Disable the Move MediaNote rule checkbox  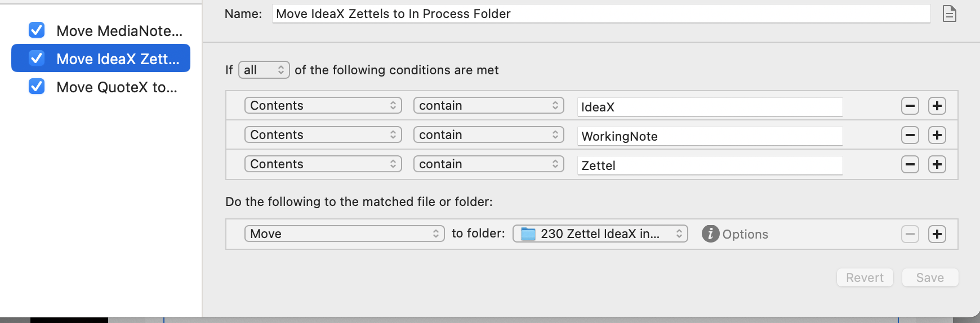click(37, 30)
